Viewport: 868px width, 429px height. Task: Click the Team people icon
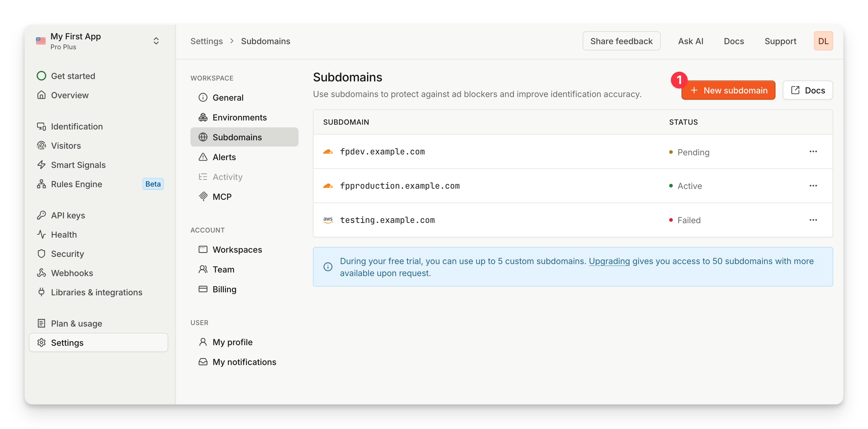click(x=203, y=269)
